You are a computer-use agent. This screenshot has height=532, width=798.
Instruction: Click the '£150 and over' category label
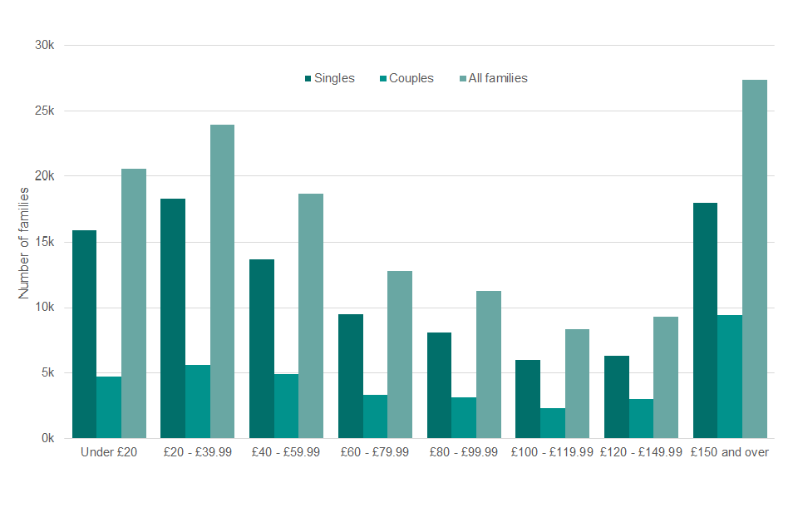click(x=730, y=452)
